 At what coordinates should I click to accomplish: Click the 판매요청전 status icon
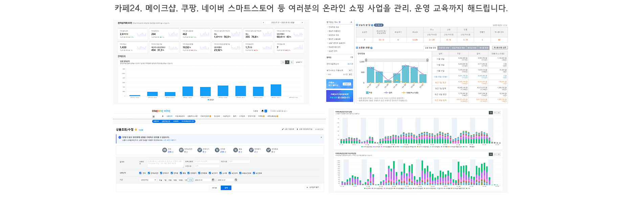181,150
